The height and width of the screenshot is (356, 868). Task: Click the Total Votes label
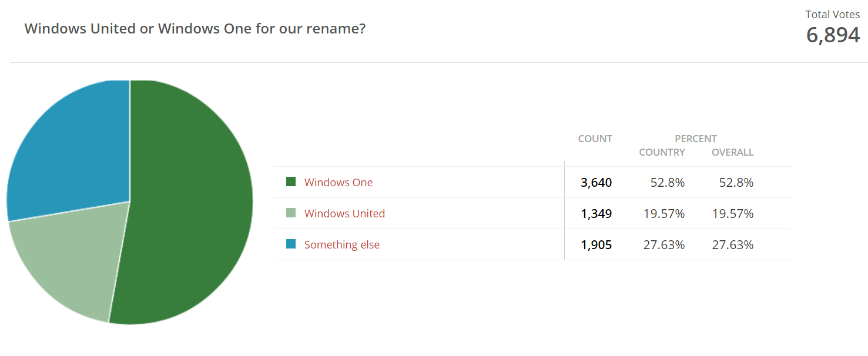pyautogui.click(x=833, y=15)
